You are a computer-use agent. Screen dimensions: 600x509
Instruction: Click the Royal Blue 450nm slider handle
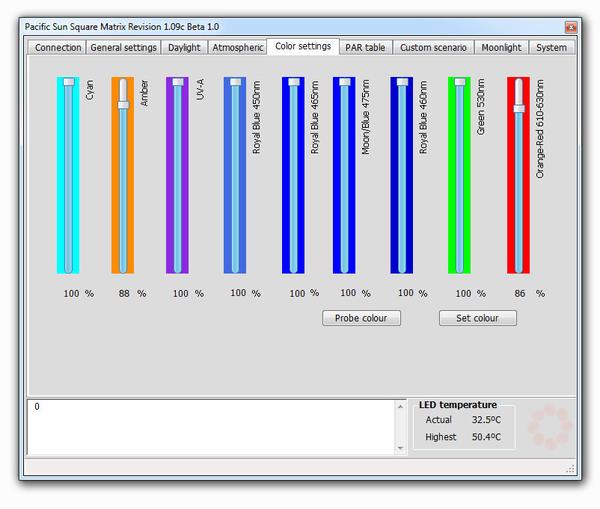tap(235, 82)
